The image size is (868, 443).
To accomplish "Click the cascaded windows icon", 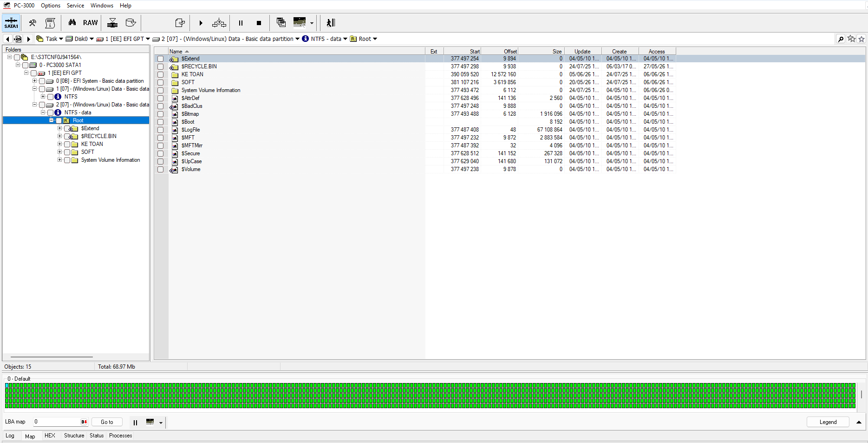I will [x=281, y=22].
